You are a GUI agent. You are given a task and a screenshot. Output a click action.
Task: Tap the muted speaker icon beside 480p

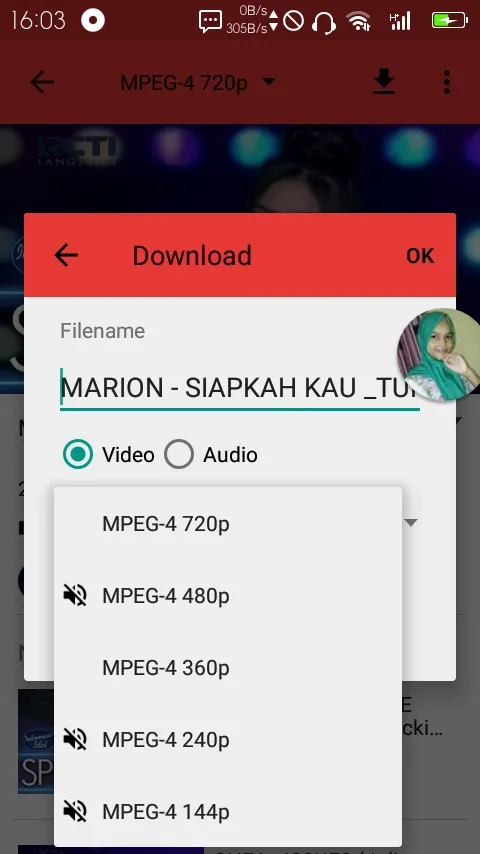pos(75,596)
